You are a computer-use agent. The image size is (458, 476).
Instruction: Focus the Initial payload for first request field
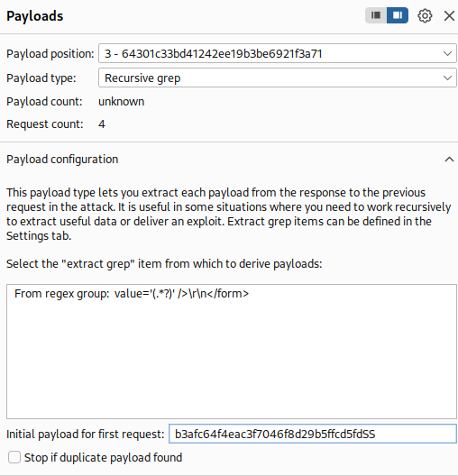pos(313,434)
